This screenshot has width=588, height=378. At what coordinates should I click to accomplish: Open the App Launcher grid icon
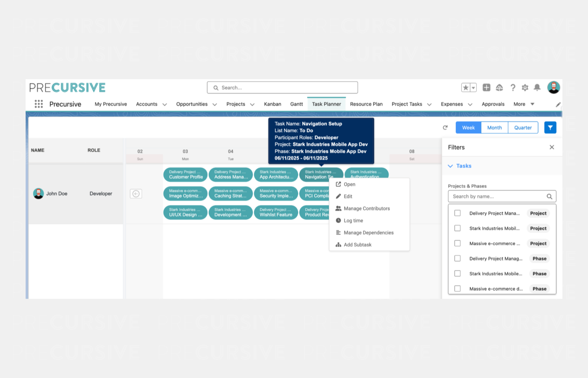coord(39,104)
